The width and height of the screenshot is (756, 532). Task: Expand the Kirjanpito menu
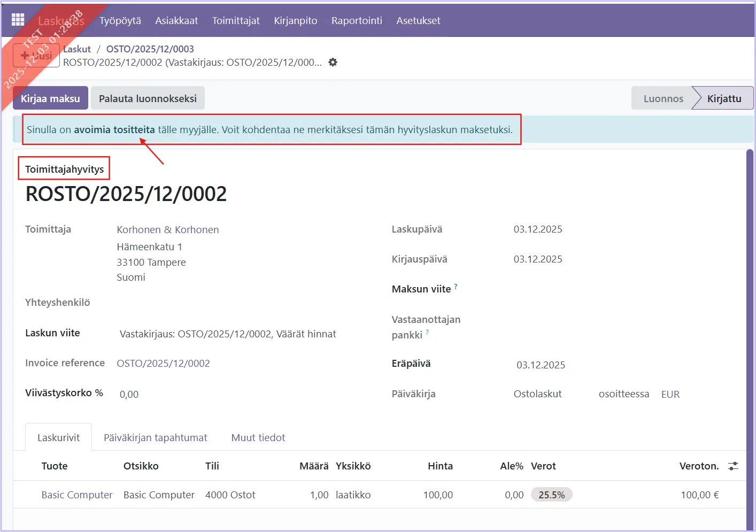coord(295,20)
